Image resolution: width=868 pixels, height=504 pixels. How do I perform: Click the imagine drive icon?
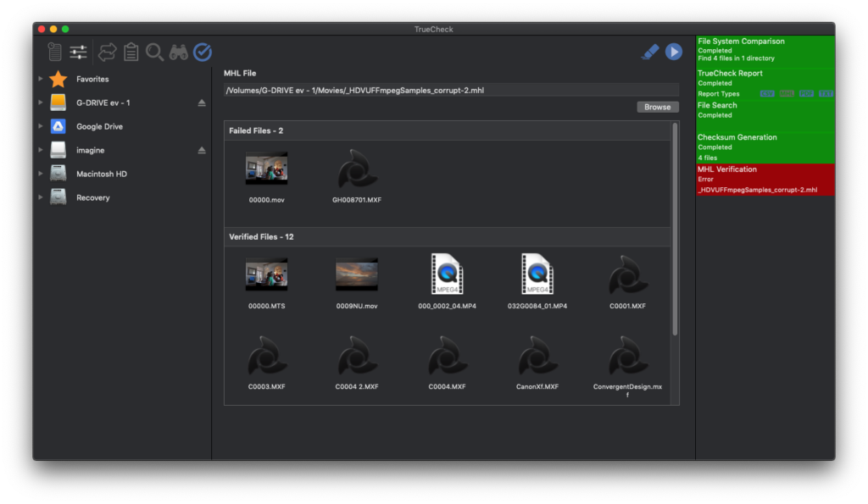pyautogui.click(x=58, y=150)
